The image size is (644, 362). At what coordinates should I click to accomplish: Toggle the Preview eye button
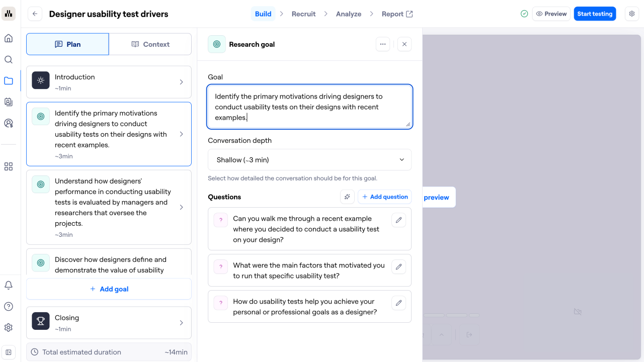[x=551, y=14]
